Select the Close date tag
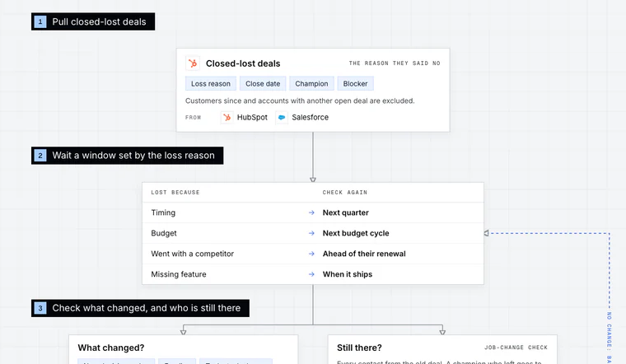 pyautogui.click(x=263, y=84)
